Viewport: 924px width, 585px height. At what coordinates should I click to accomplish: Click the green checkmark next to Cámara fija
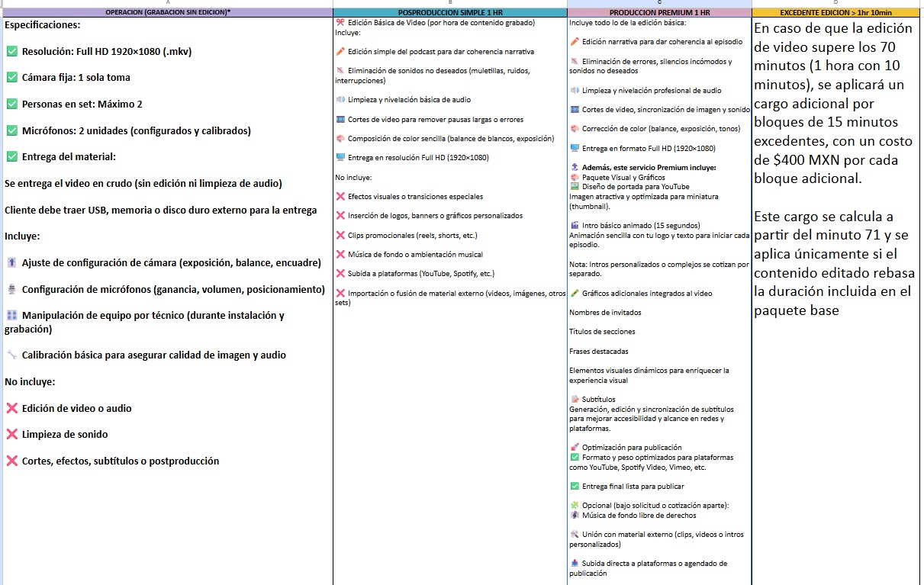[x=11, y=78]
